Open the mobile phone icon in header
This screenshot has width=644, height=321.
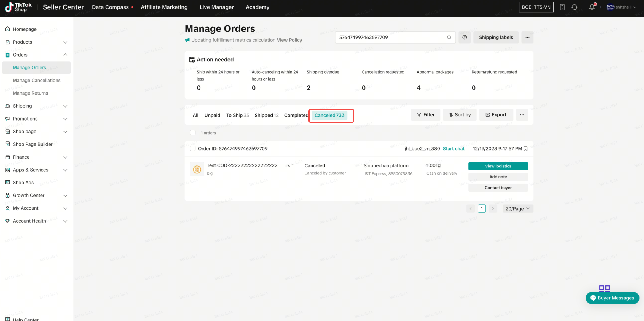(562, 7)
